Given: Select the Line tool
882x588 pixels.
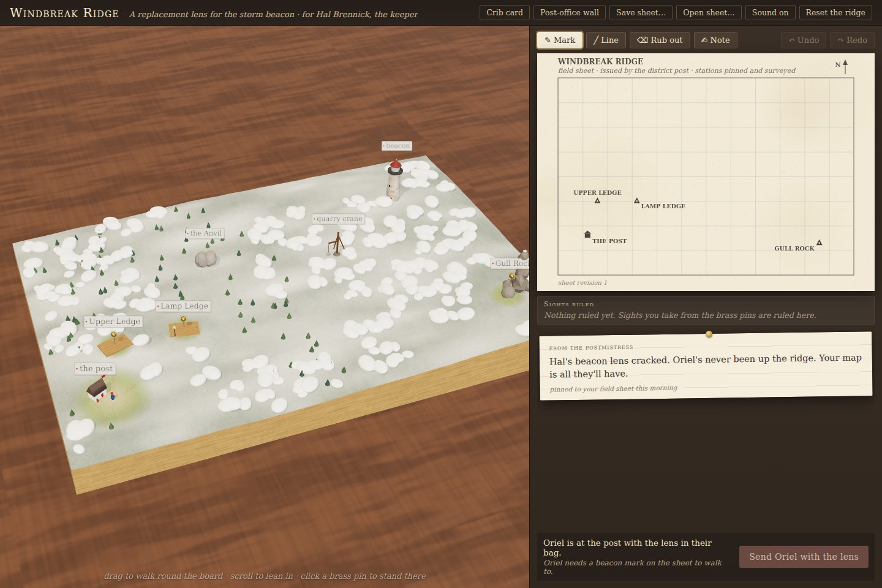Looking at the screenshot, I should (606, 40).
